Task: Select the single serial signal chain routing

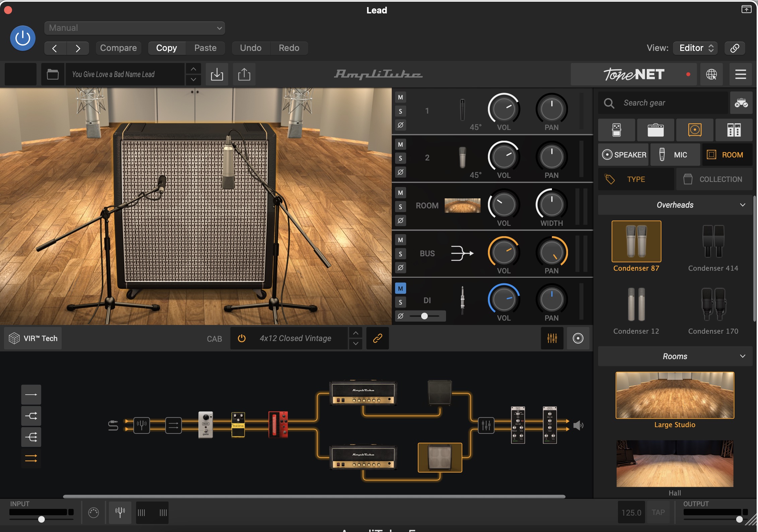Action: click(x=31, y=395)
